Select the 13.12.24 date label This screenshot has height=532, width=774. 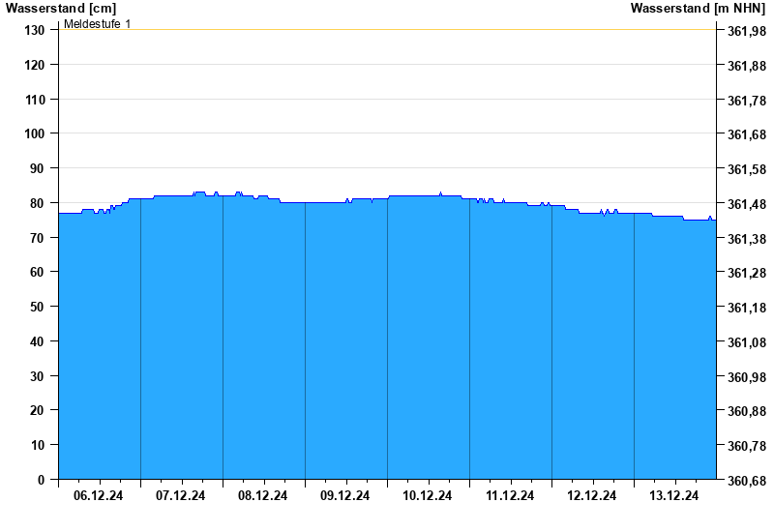pos(673,495)
